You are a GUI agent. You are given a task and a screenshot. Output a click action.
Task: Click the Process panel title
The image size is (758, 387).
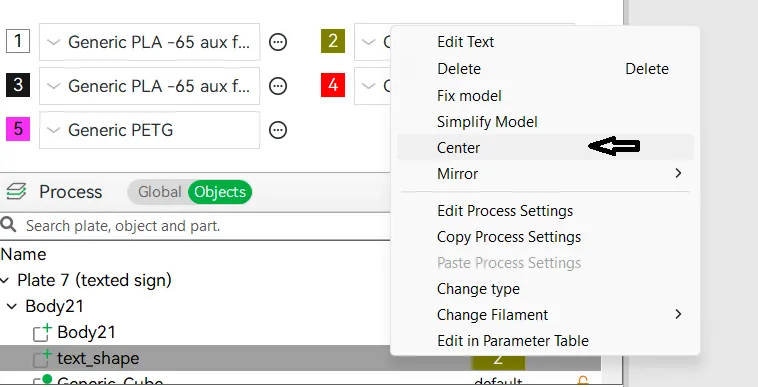(71, 192)
